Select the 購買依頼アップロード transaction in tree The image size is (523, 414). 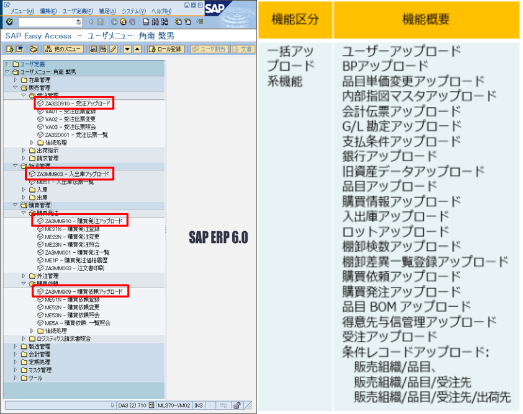(x=80, y=292)
